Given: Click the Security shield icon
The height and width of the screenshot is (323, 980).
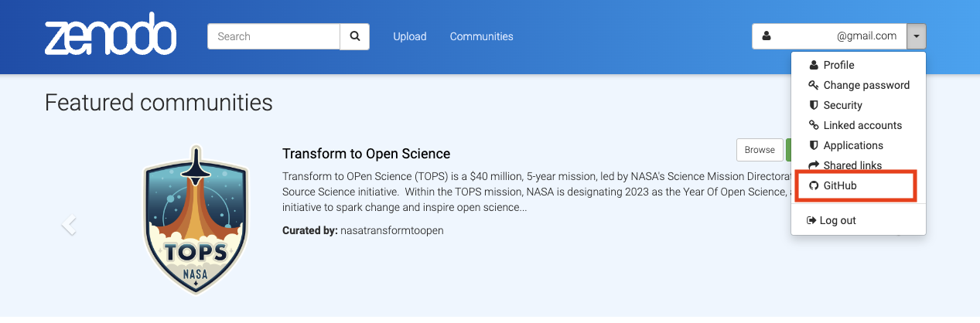Looking at the screenshot, I should (813, 105).
